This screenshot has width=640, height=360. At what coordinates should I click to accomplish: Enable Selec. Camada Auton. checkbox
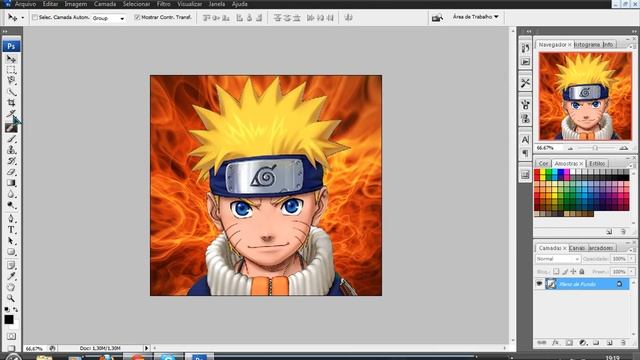click(35, 18)
